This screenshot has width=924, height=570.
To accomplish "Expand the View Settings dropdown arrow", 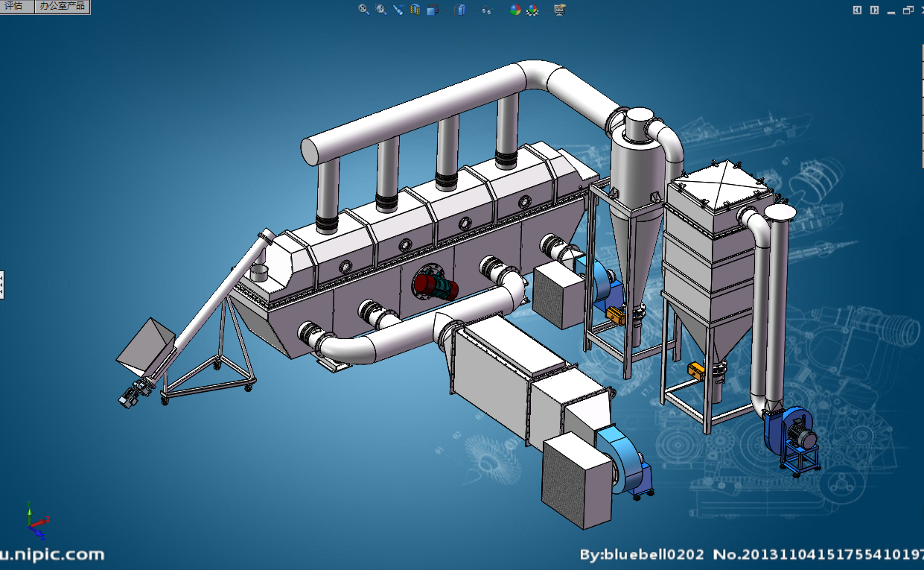I will 573,10.
